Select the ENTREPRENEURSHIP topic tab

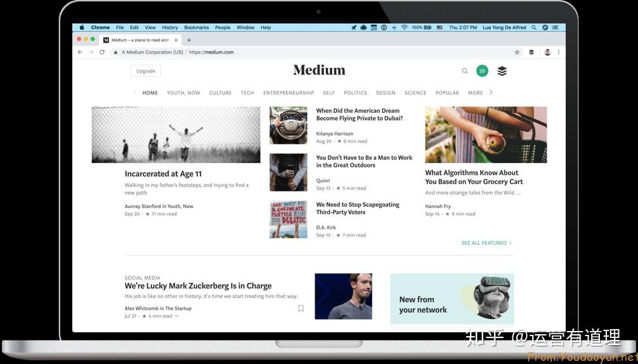(289, 93)
